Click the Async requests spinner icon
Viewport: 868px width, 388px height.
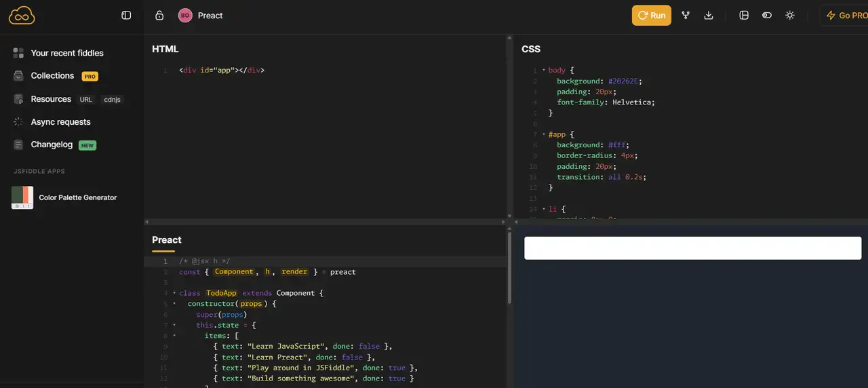pyautogui.click(x=18, y=122)
